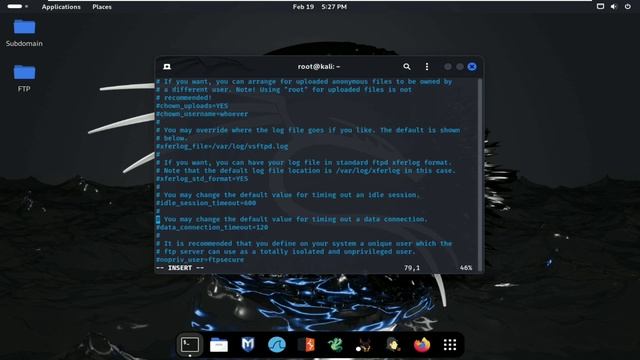Click comment 'Note that the default log file location'
Screen dimensions: 640x360
[306, 171]
